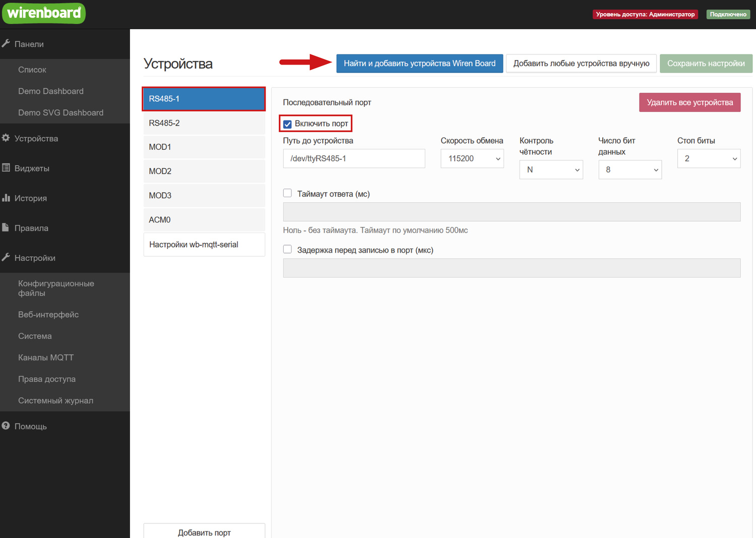Open the Скорость обмена dropdown

472,159
